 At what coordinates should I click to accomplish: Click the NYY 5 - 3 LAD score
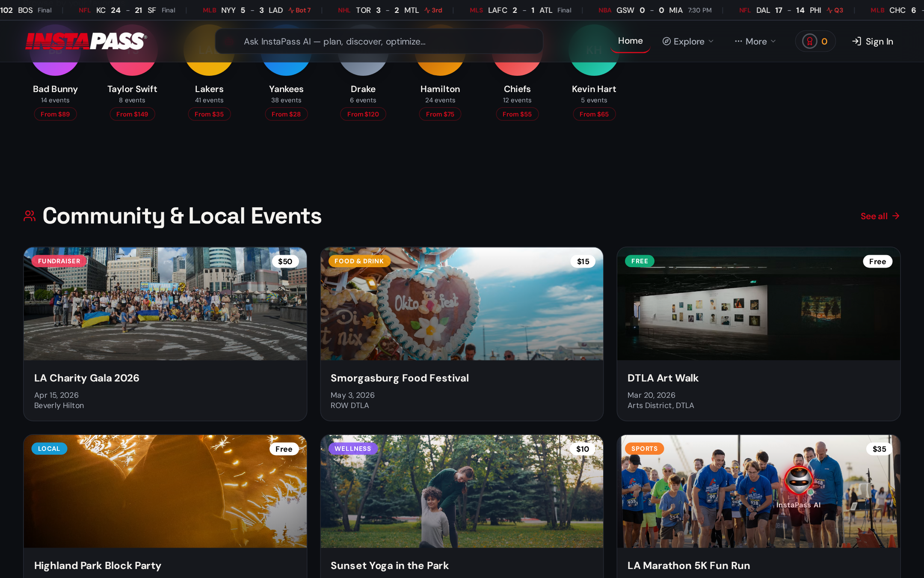pyautogui.click(x=252, y=10)
